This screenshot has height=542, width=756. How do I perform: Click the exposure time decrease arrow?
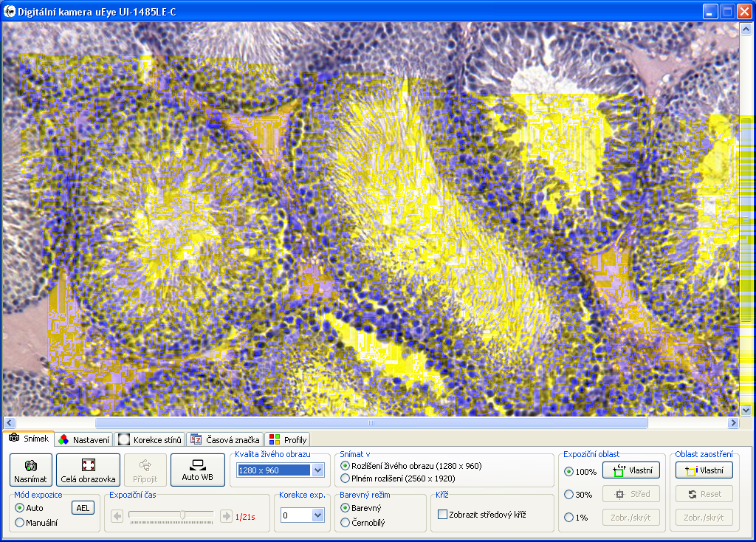pyautogui.click(x=117, y=516)
